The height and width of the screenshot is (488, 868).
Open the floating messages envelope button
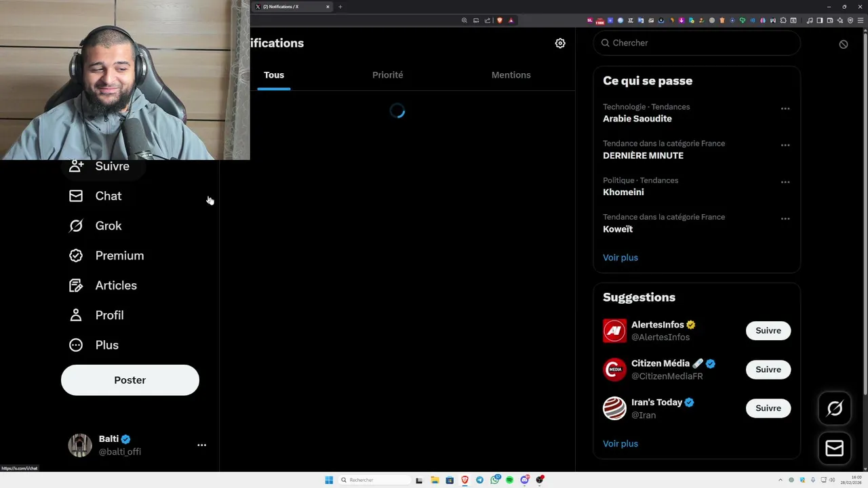point(835,448)
